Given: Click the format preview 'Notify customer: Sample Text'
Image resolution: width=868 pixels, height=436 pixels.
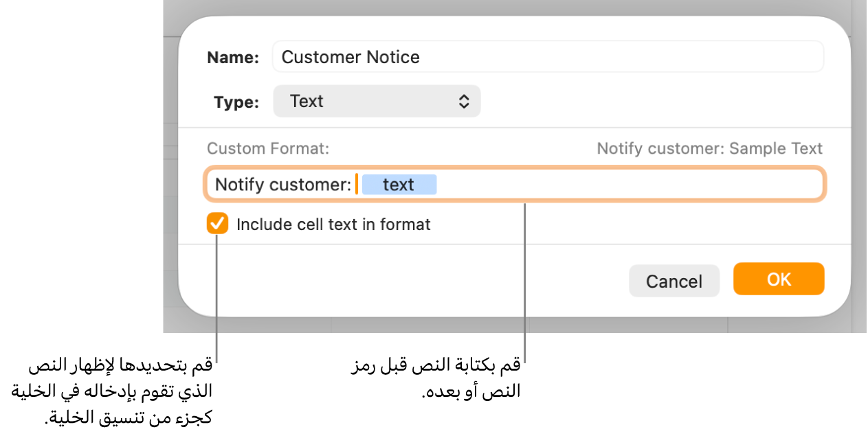Looking at the screenshot, I should 709,148.
